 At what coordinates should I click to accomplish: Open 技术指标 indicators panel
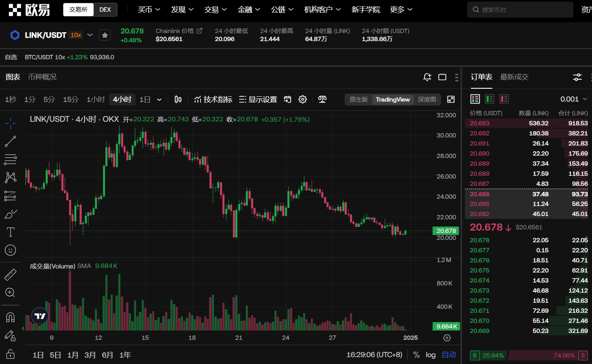(213, 100)
